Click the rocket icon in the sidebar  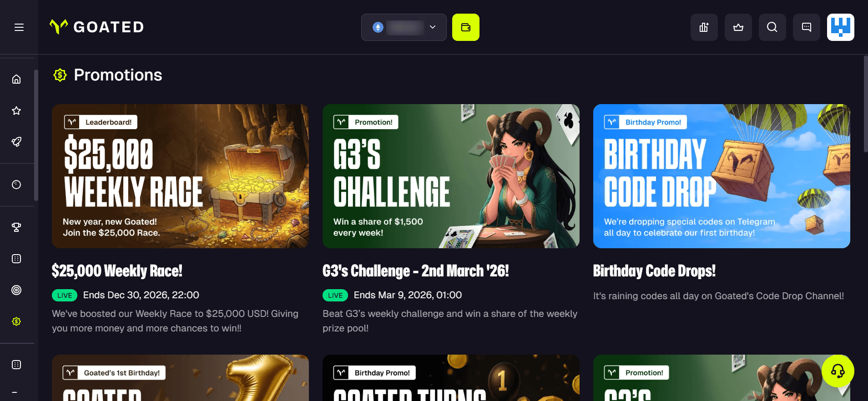click(16, 142)
